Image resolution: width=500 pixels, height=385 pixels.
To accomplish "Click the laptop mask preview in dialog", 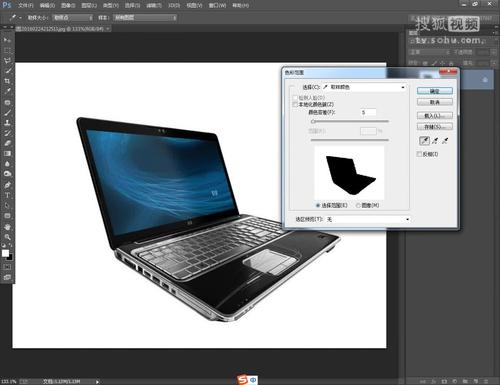I will pyautogui.click(x=349, y=173).
